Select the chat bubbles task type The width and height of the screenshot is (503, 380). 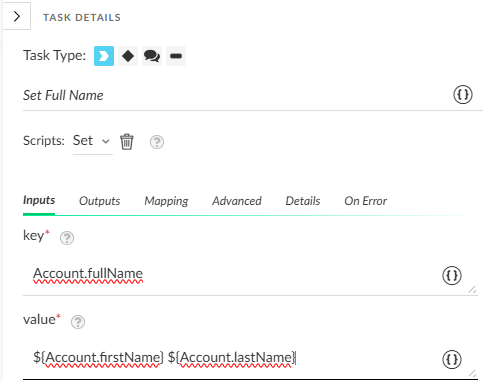[152, 56]
